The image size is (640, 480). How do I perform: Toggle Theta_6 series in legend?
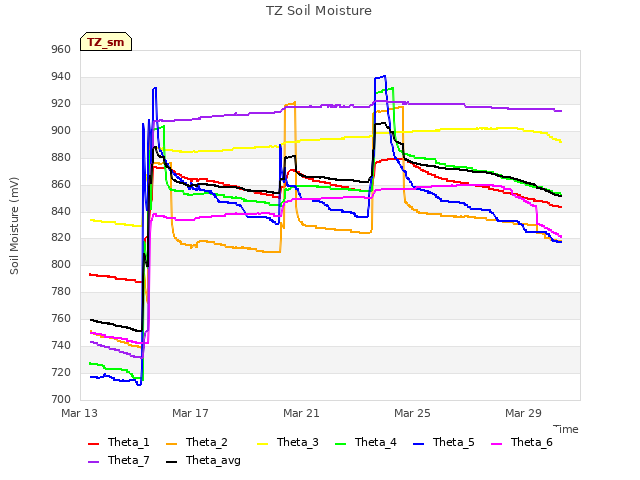tap(522, 442)
